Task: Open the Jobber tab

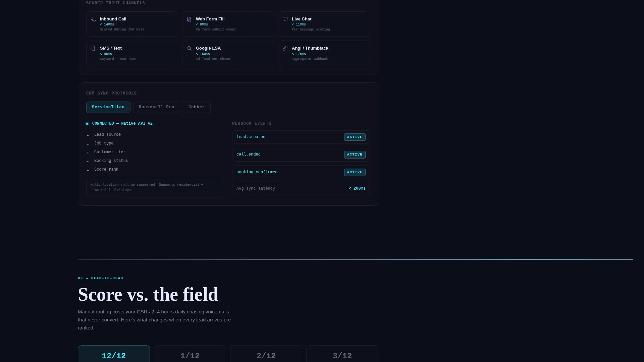Action: (197, 107)
